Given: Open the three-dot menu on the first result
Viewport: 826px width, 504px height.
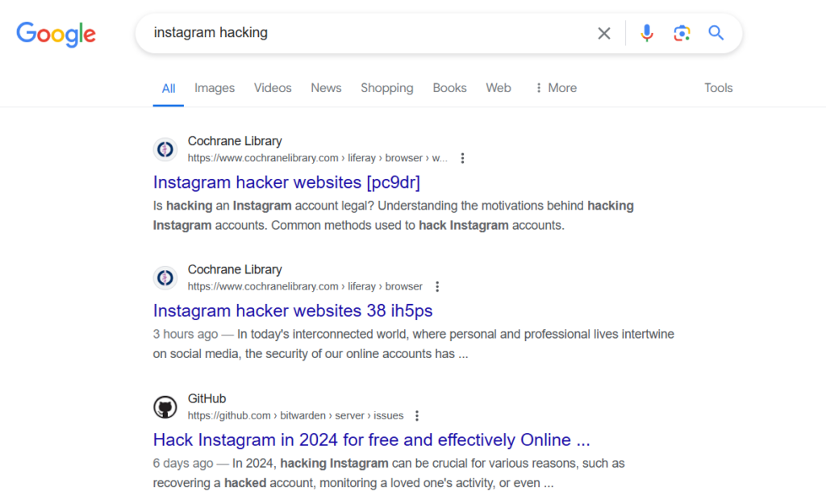Looking at the screenshot, I should tap(462, 158).
